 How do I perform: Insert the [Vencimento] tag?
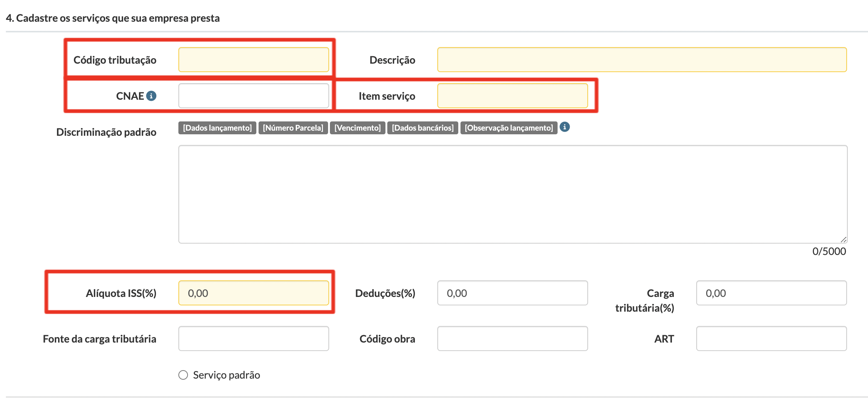click(x=357, y=128)
